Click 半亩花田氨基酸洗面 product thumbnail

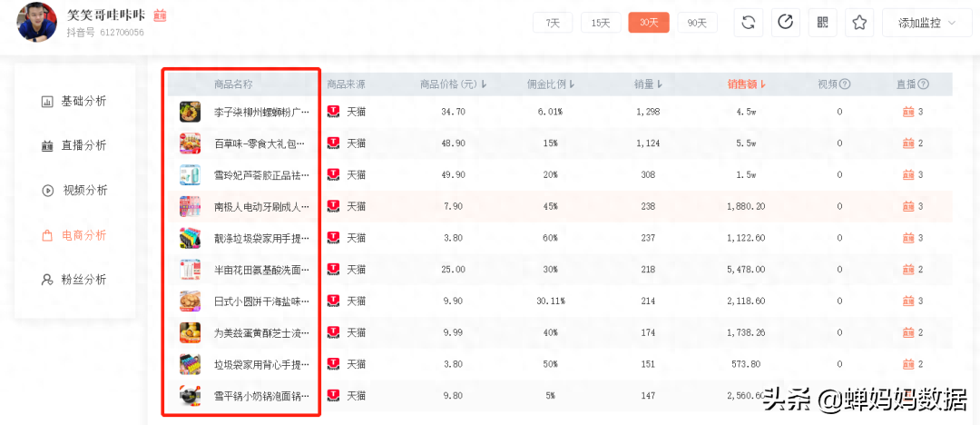click(190, 269)
